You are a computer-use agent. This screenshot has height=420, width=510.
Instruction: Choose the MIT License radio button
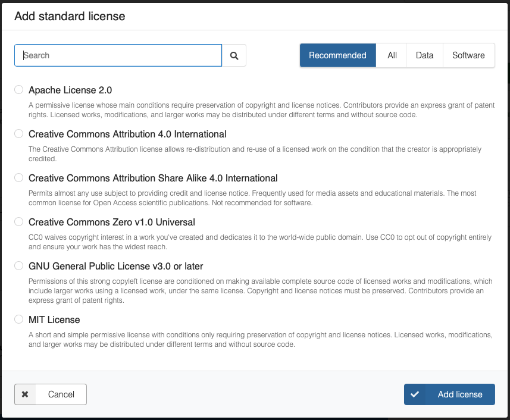(x=19, y=319)
